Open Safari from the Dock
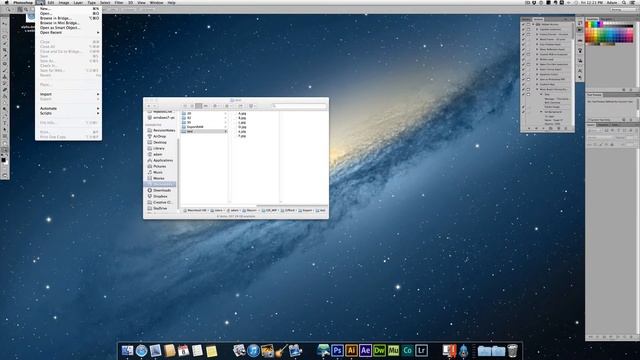This screenshot has height=360, width=640. coord(141,350)
